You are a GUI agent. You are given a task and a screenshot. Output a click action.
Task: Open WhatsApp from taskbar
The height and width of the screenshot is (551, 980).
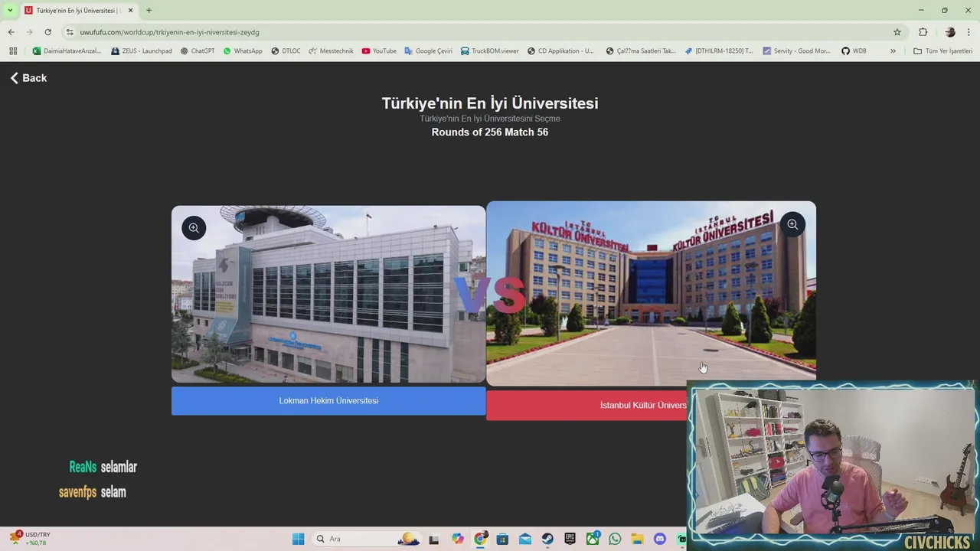[615, 539]
